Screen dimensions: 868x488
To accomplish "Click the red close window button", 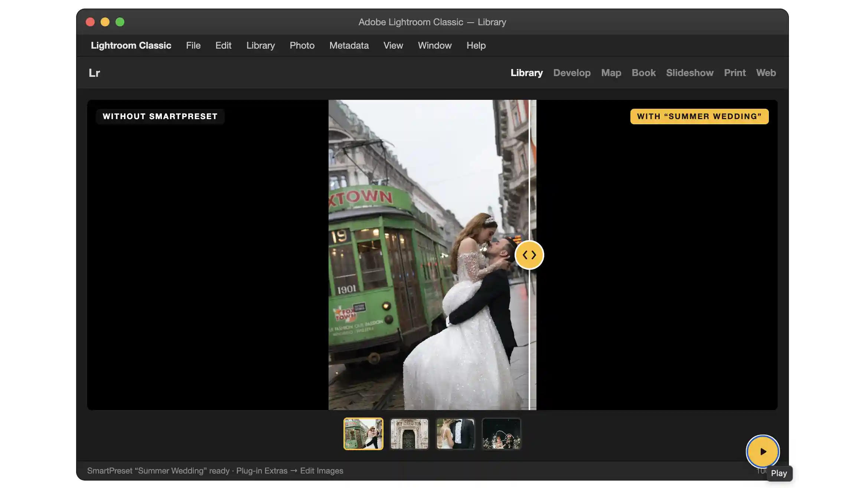I will tap(90, 22).
